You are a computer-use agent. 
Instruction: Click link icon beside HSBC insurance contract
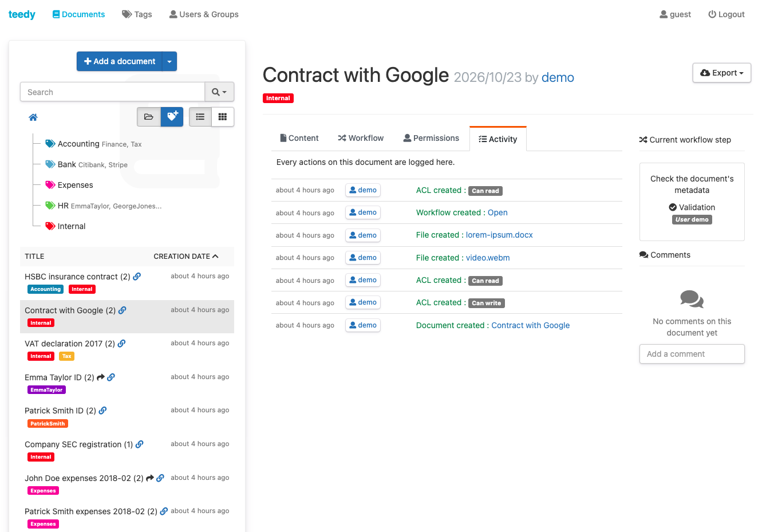137,277
